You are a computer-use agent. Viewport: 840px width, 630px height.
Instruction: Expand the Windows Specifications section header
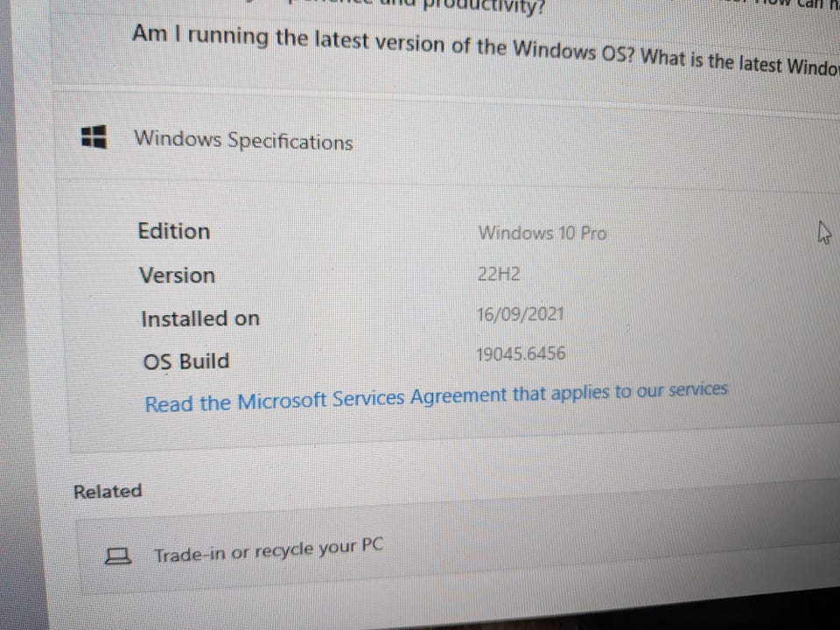(x=447, y=142)
